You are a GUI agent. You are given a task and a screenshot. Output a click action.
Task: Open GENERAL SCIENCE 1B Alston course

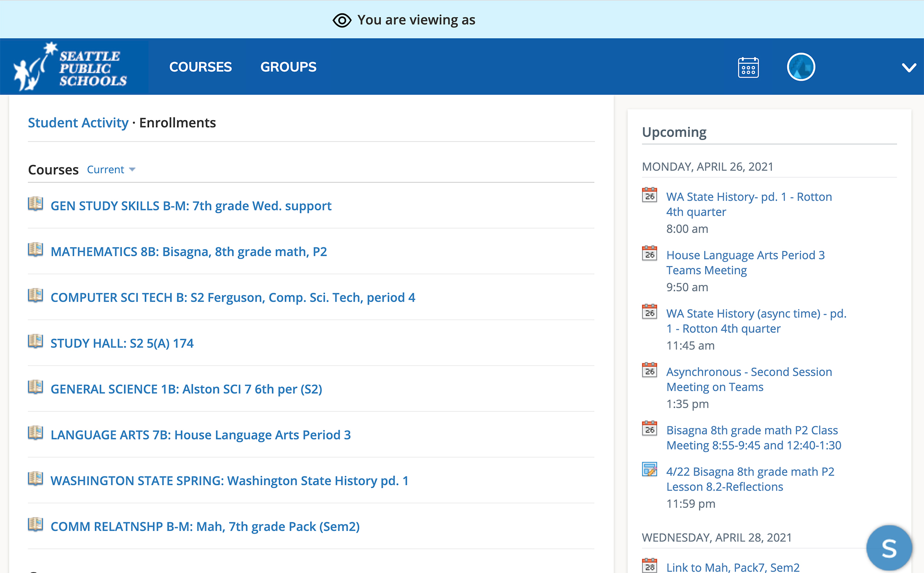[x=186, y=389]
